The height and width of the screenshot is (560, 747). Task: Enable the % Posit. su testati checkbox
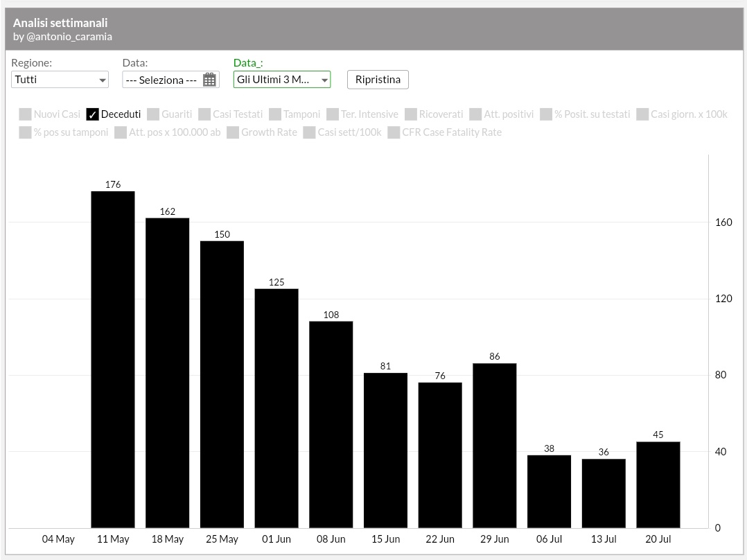[546, 114]
